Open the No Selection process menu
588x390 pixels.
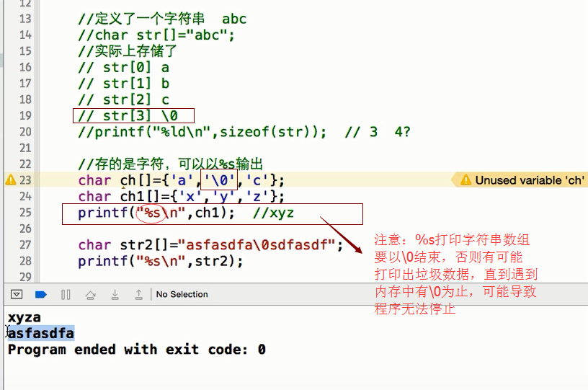(182, 294)
